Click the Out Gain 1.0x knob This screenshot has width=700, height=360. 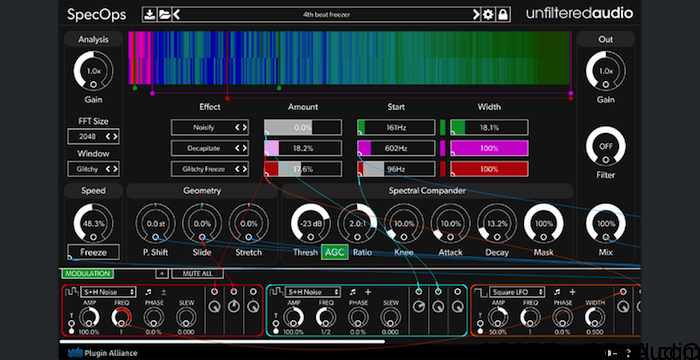click(606, 71)
